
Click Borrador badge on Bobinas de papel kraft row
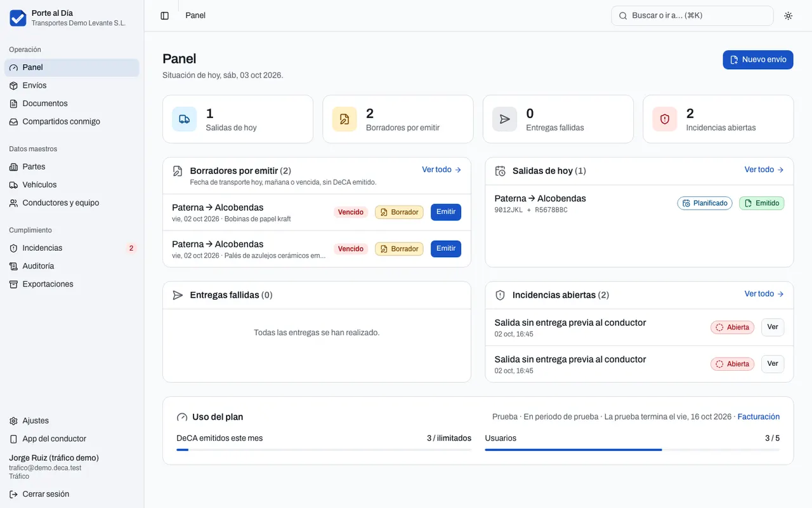coord(399,212)
